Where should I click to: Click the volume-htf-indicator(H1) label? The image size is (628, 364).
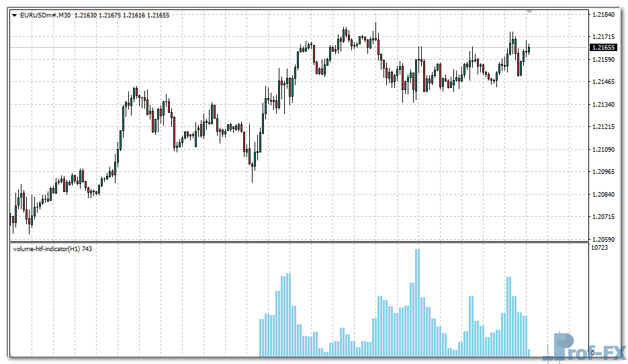[x=47, y=249]
